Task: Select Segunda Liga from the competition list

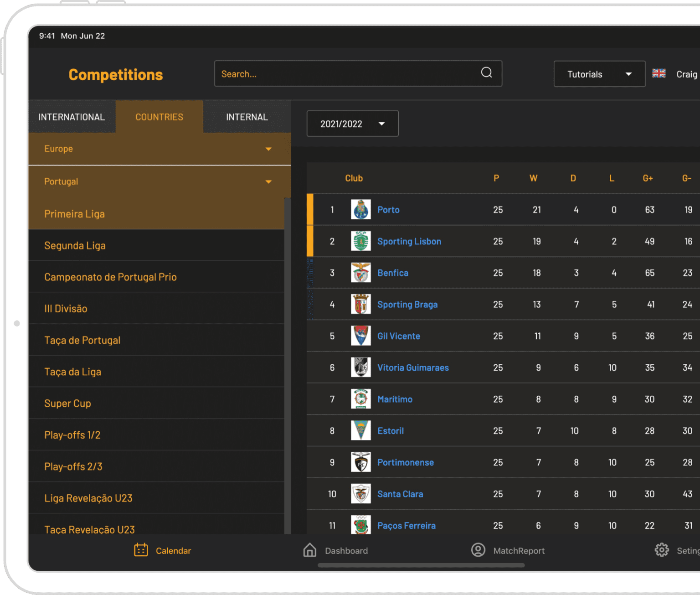Action: pos(75,246)
